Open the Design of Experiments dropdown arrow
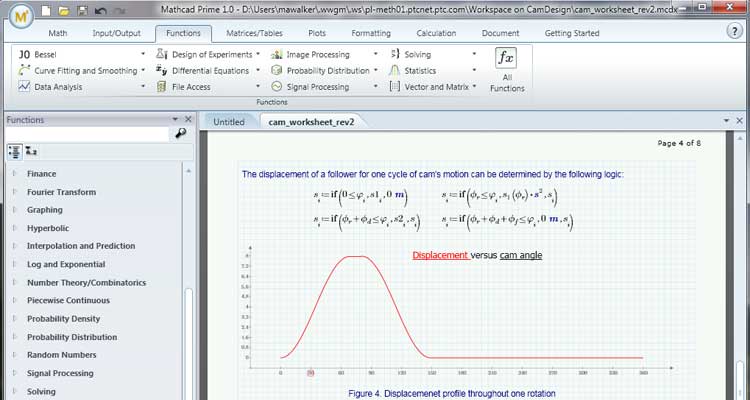 258,54
